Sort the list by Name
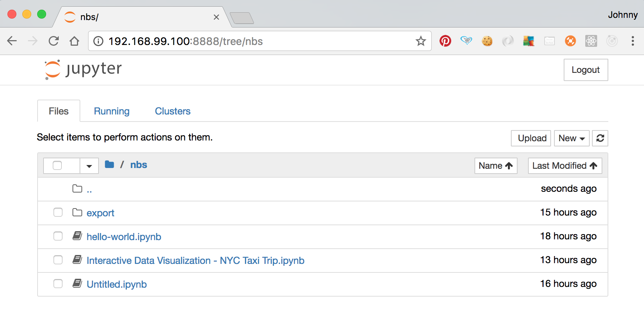Viewport: 644px width, 336px height. (496, 166)
